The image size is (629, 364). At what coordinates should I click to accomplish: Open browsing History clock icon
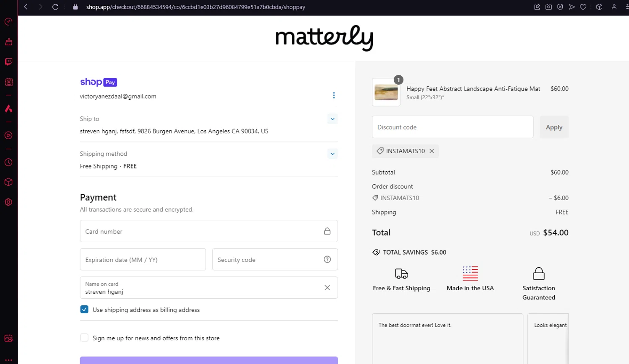8,162
